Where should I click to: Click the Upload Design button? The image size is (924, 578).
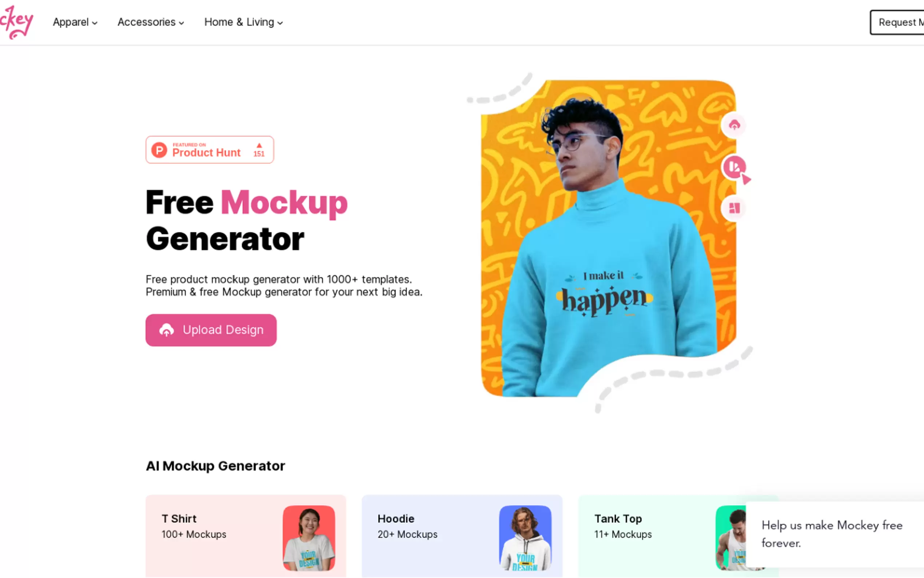coord(211,330)
